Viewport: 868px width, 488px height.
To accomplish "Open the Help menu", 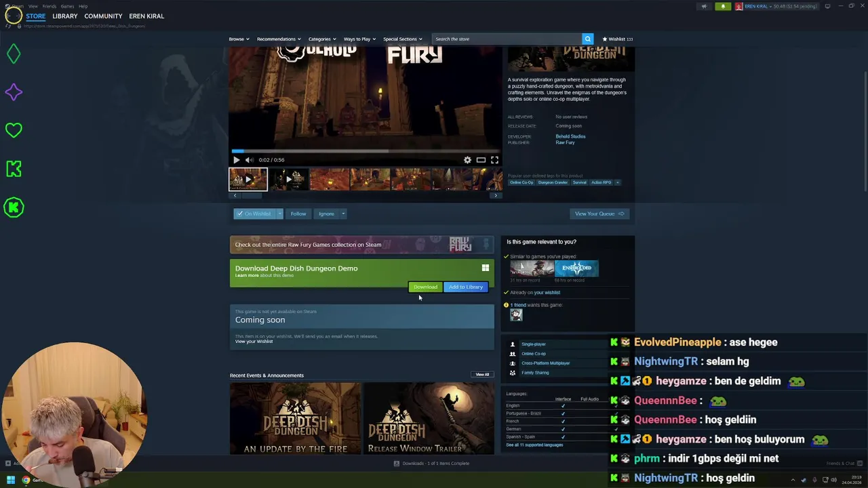I will tap(83, 6).
